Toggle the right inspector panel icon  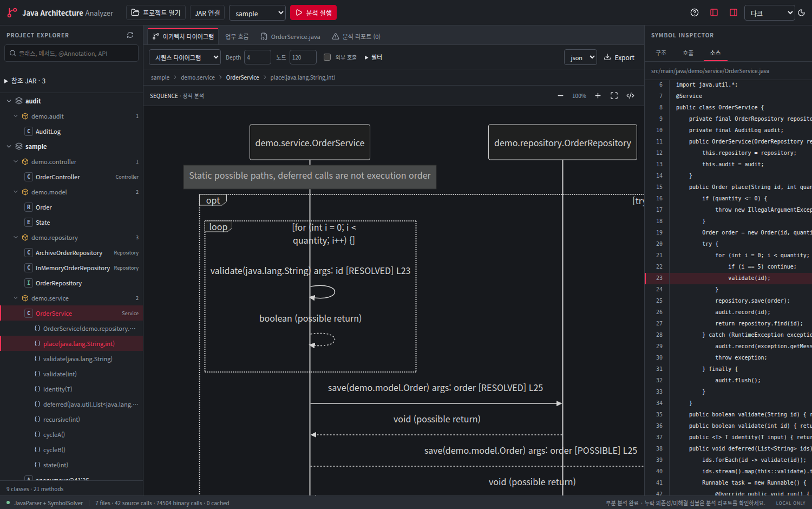(734, 12)
